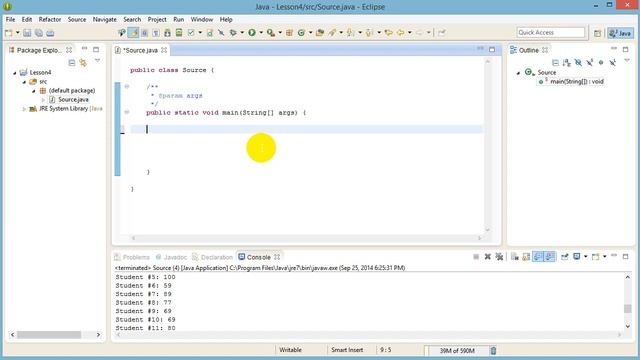Click the Pin Console icon
Screen dimensions: 640x360
coord(564,257)
